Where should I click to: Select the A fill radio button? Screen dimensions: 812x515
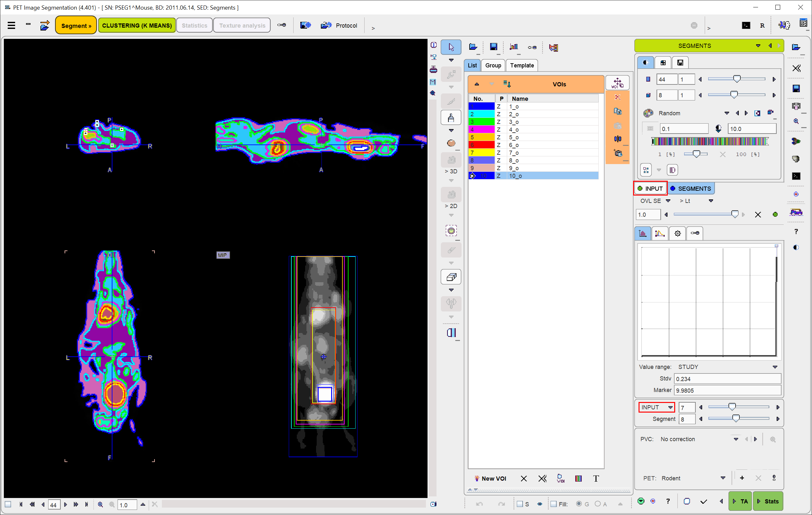click(597, 504)
